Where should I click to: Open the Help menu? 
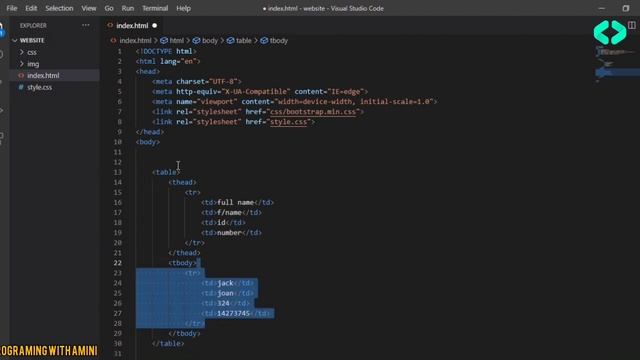pos(183,8)
